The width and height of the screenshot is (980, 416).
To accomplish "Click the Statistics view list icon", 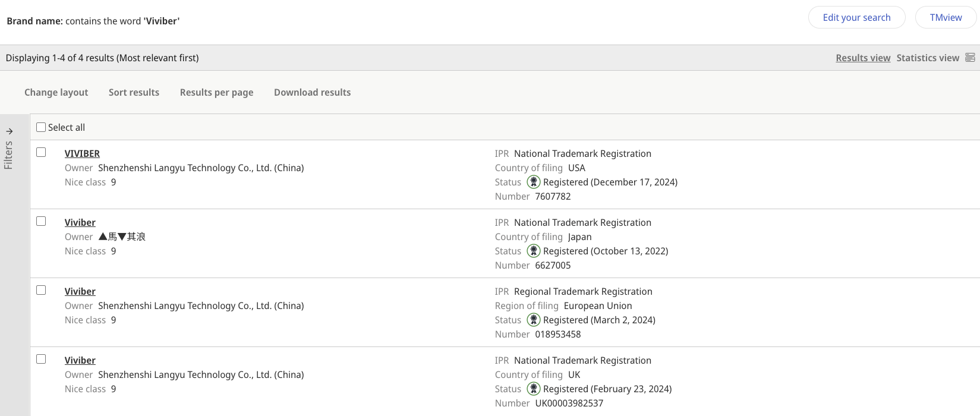I will tap(970, 58).
